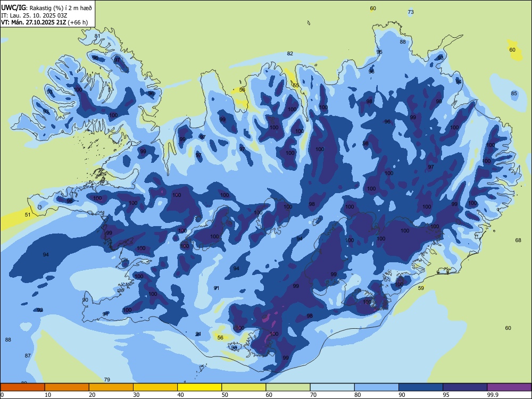Click the humidity value '68' east of Iceland
Screen dimensions: 532x399
[x=518, y=240]
